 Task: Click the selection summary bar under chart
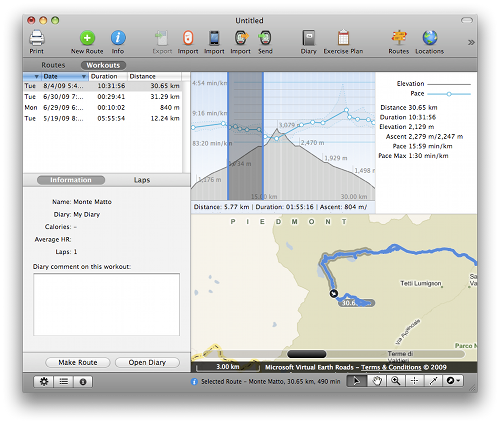coord(283,207)
